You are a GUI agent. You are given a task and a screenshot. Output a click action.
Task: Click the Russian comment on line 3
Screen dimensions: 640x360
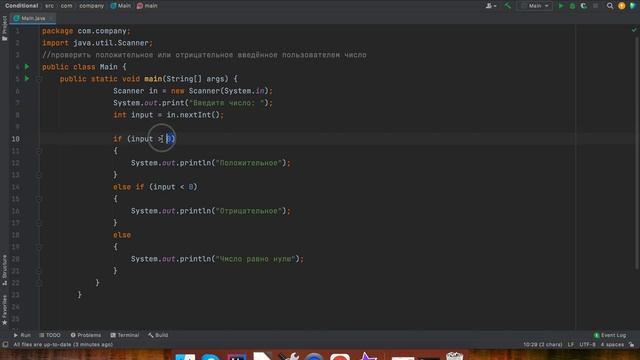[x=204, y=55]
